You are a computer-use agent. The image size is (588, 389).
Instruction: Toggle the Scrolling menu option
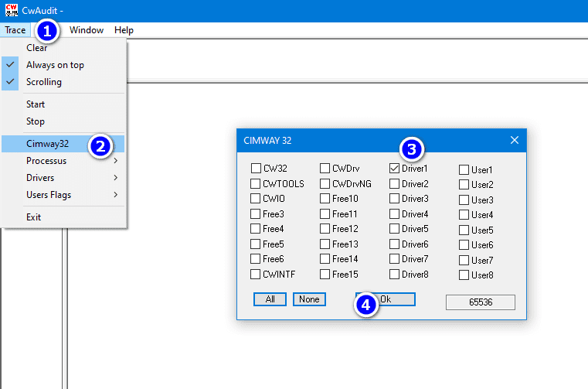pos(43,82)
